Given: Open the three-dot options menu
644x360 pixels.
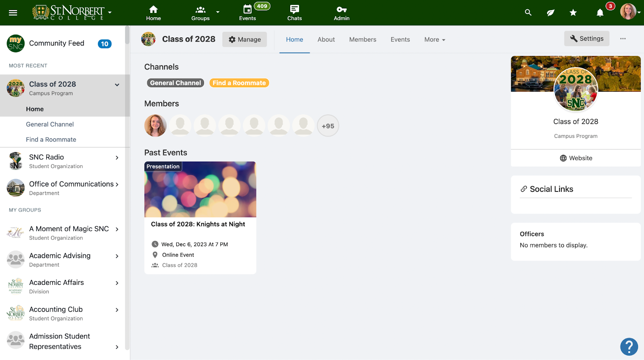Looking at the screenshot, I should (623, 39).
